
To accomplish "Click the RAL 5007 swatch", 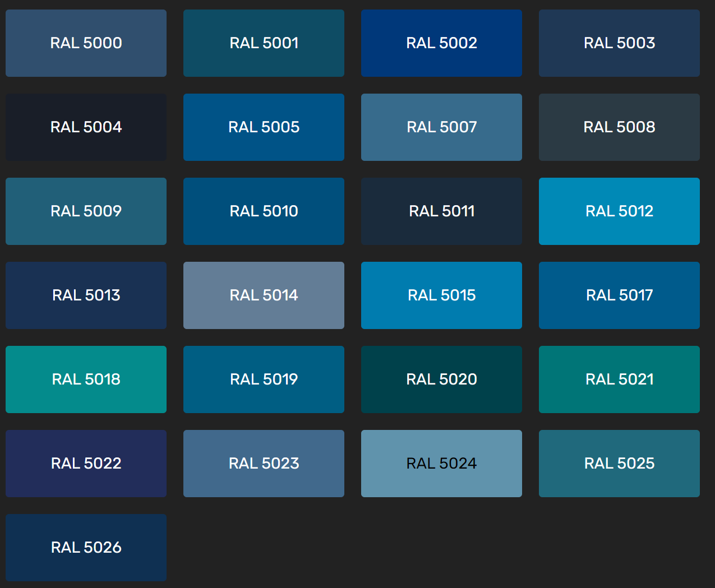I will click(441, 127).
